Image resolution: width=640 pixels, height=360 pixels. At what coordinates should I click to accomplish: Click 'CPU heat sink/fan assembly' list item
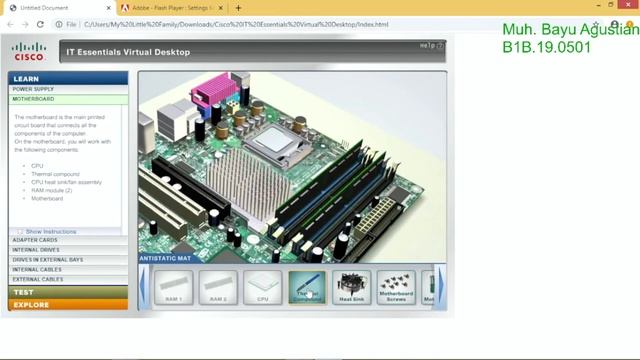(x=67, y=182)
